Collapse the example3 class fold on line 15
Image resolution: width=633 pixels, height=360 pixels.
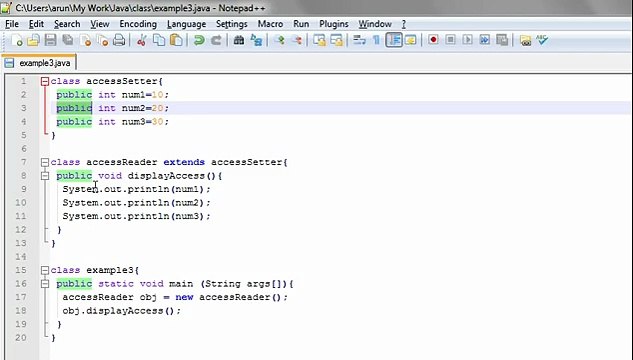[45, 270]
